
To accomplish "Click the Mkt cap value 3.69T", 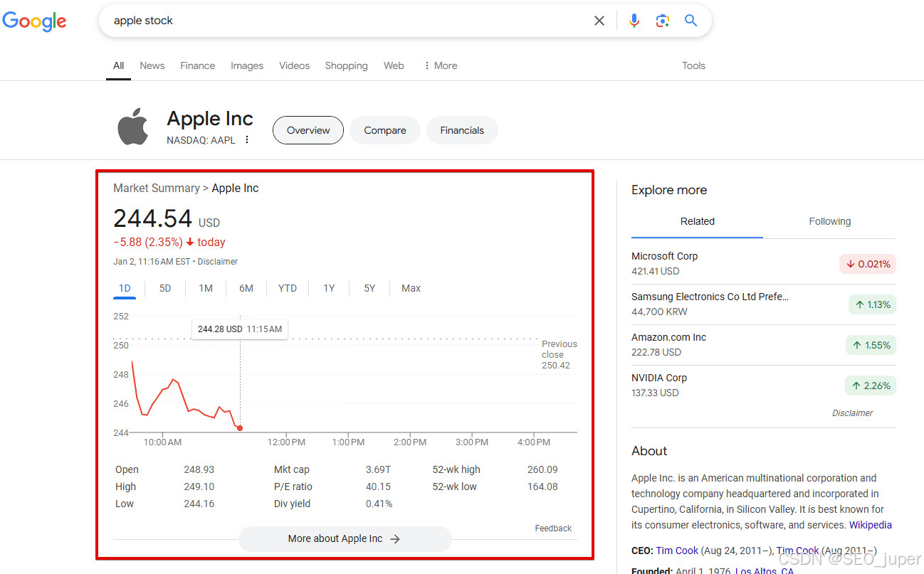I will coord(378,469).
